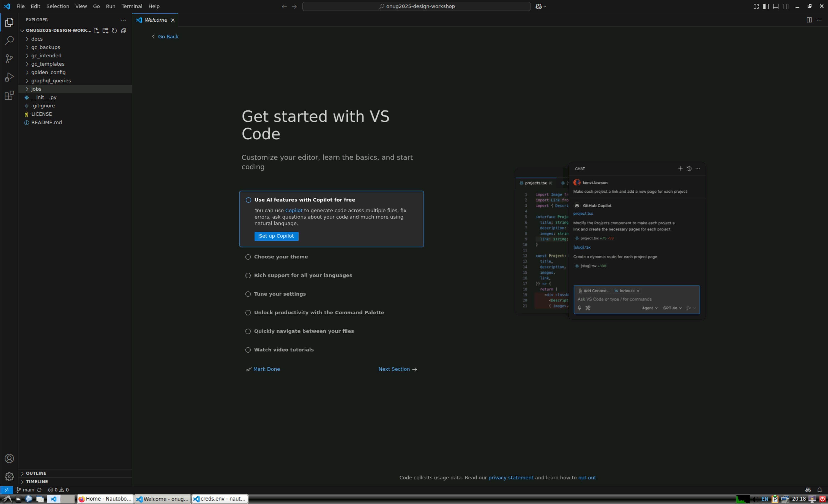Screen dimensions: 828x504
Task: Open the Extensions view
Action: pos(9,96)
